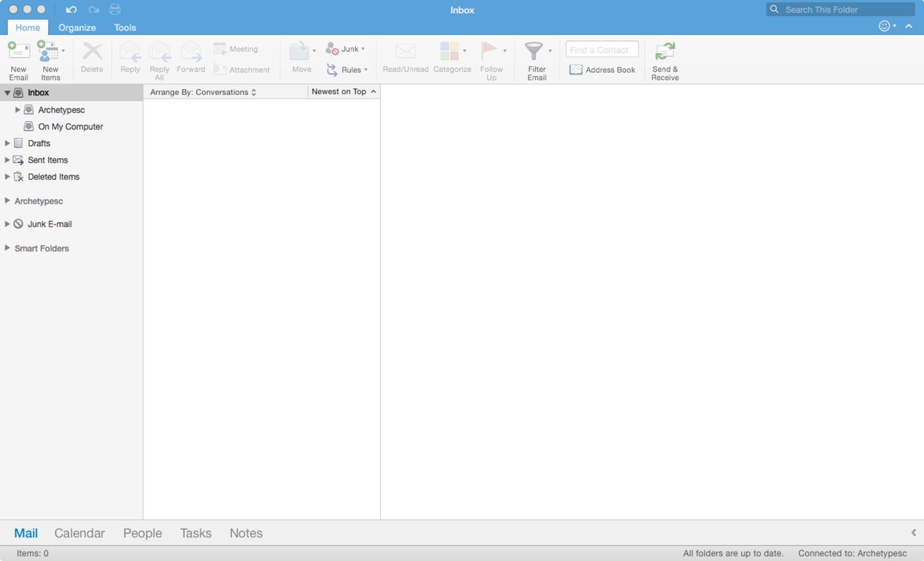
Task: Collapse the ribbon with the chevron
Action: [x=909, y=26]
